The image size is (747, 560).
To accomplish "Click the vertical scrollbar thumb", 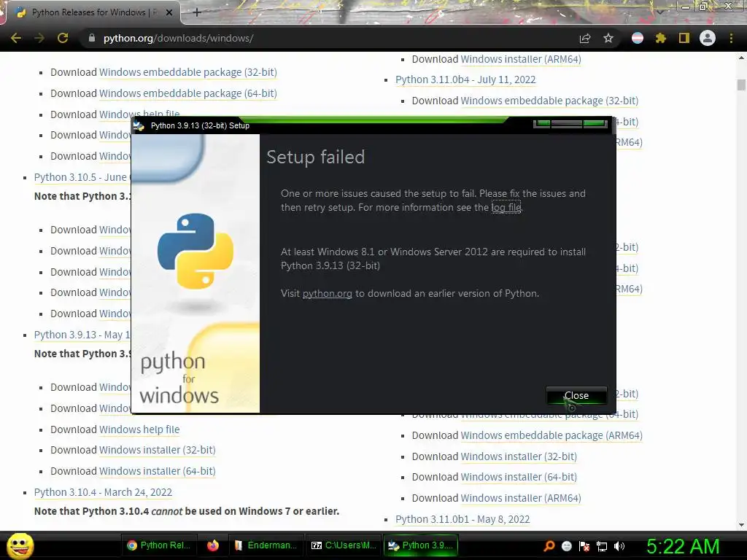I will point(741,85).
